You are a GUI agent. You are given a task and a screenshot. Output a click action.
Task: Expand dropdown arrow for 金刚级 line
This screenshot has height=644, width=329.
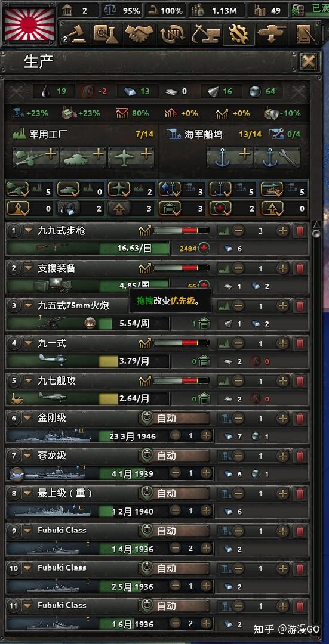point(28,418)
